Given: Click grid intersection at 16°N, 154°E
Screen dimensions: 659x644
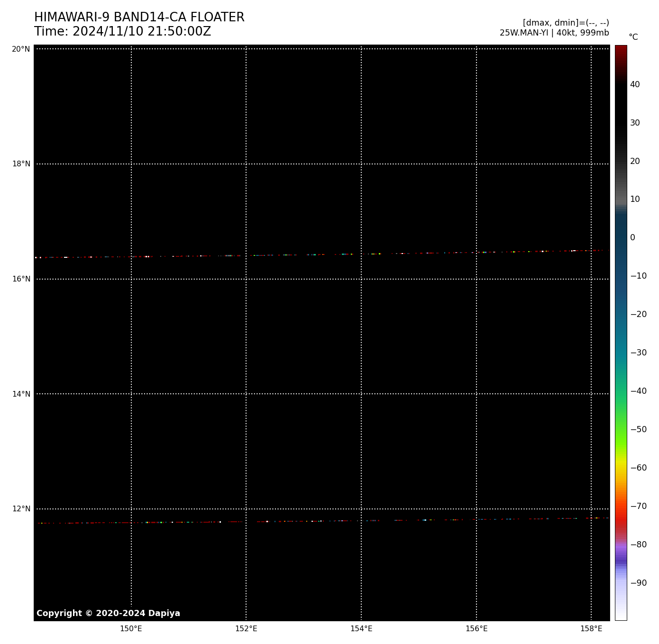Looking at the screenshot, I should click(361, 279).
